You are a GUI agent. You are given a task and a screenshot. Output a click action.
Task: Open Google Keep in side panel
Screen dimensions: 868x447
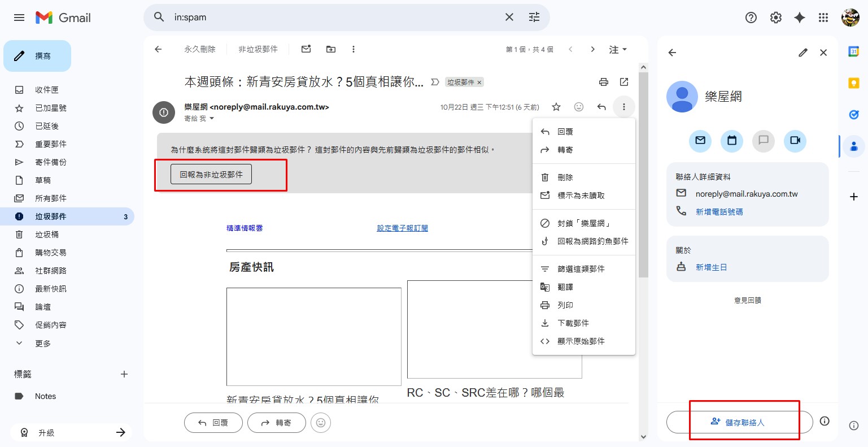coord(853,83)
